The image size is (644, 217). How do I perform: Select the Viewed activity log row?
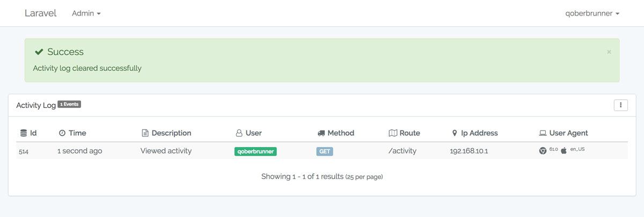pos(322,151)
